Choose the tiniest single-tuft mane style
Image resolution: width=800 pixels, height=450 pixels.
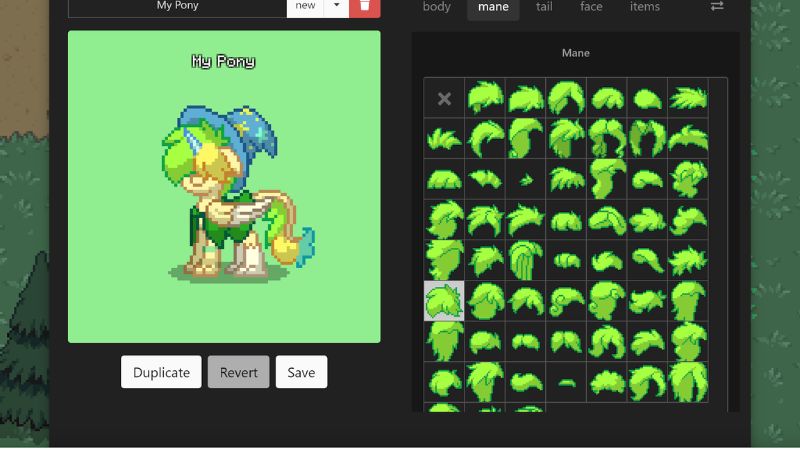(526, 179)
